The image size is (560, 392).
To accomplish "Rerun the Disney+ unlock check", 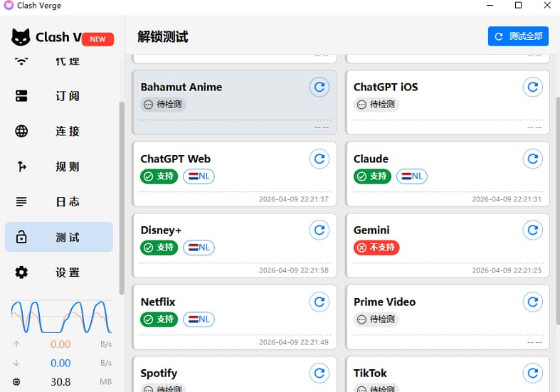I will [x=319, y=230].
